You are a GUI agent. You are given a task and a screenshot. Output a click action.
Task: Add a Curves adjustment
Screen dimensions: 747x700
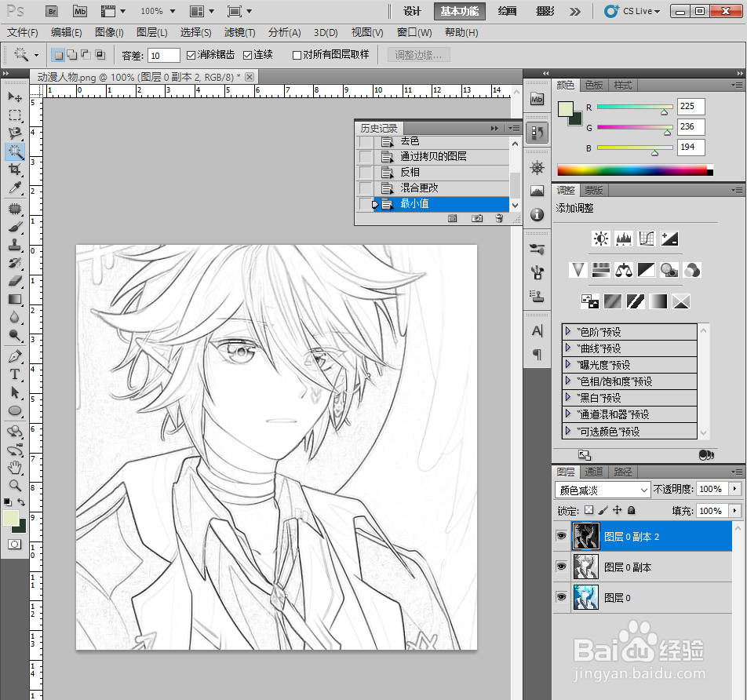tap(647, 239)
